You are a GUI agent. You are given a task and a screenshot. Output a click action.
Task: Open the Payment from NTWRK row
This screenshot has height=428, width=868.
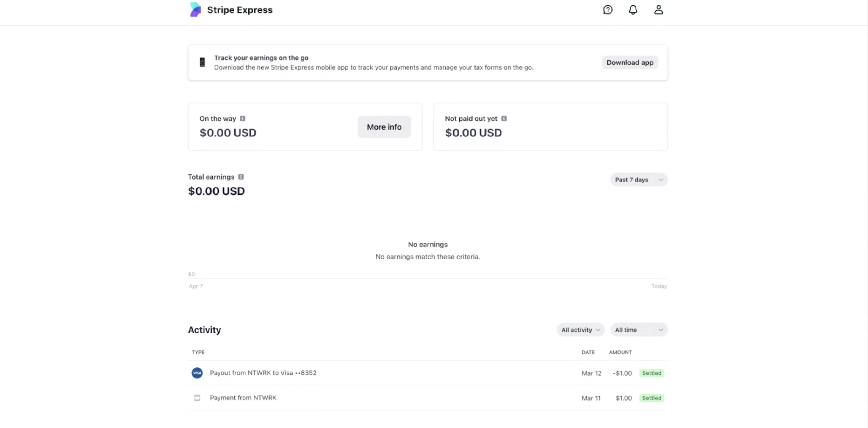pos(427,398)
